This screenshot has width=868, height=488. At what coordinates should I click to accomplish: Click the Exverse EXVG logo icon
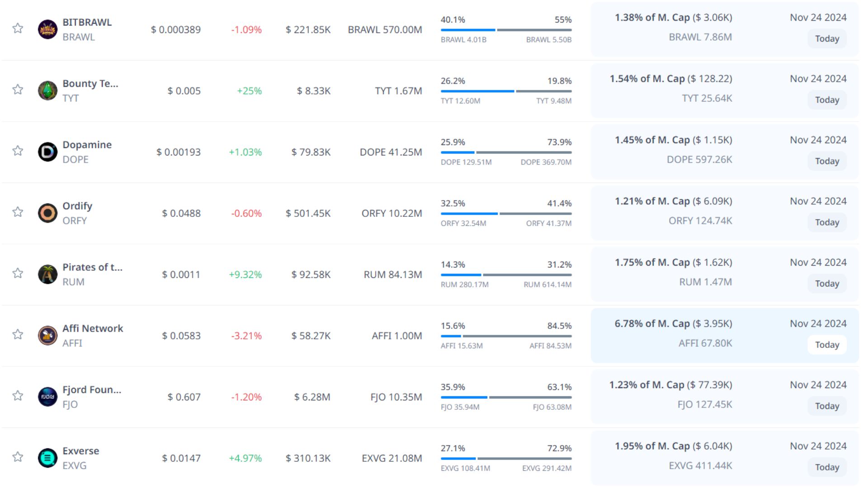(47, 458)
